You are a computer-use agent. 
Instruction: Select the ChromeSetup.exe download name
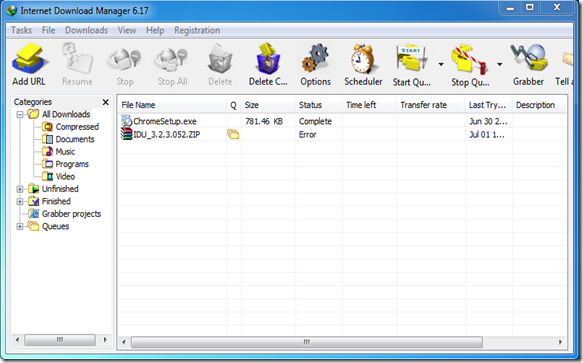[165, 121]
